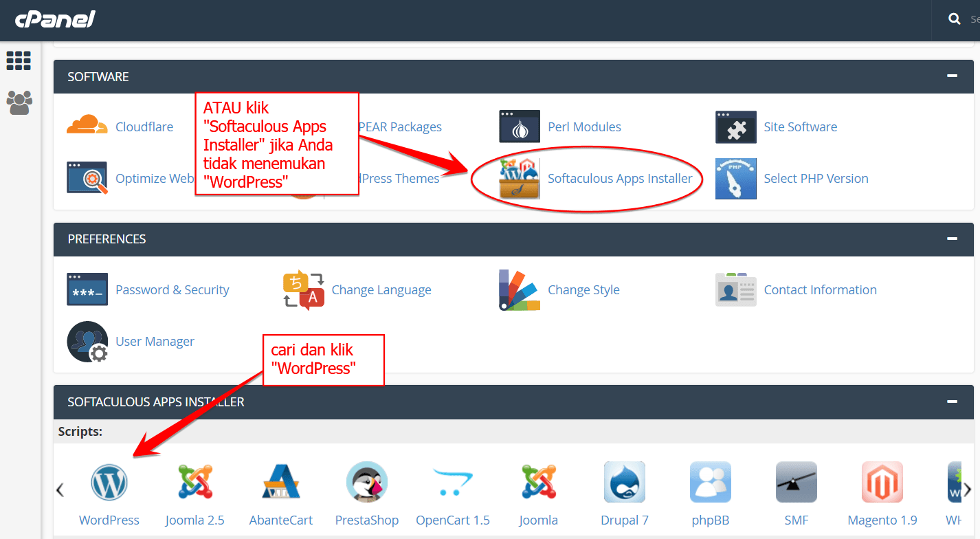The image size is (980, 539).
Task: Collapse the Software section
Action: click(952, 76)
